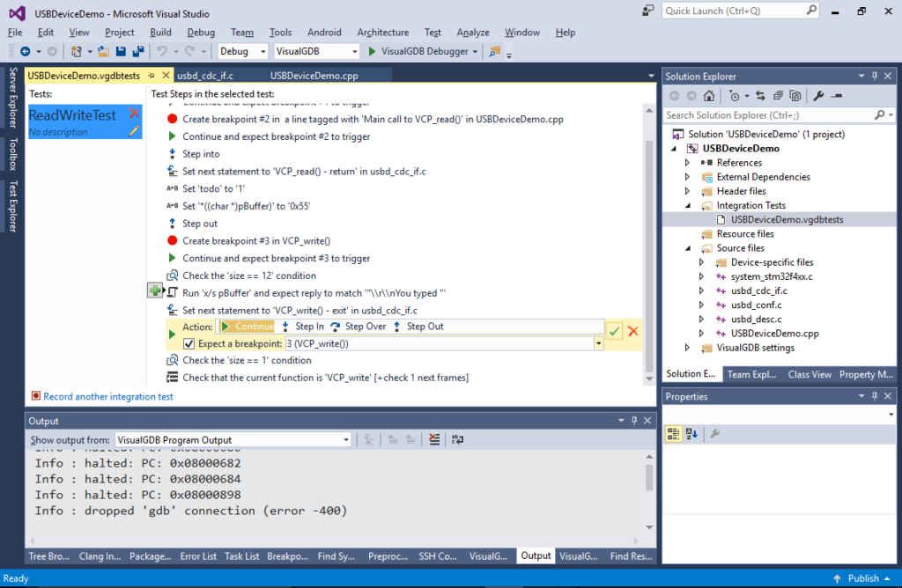
Task: Select the 'Create breakpoint #3 in VCP_write()' step
Action: [256, 241]
